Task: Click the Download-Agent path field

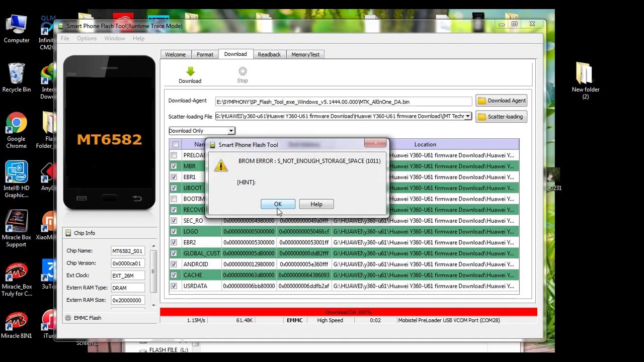Action: pyautogui.click(x=344, y=102)
